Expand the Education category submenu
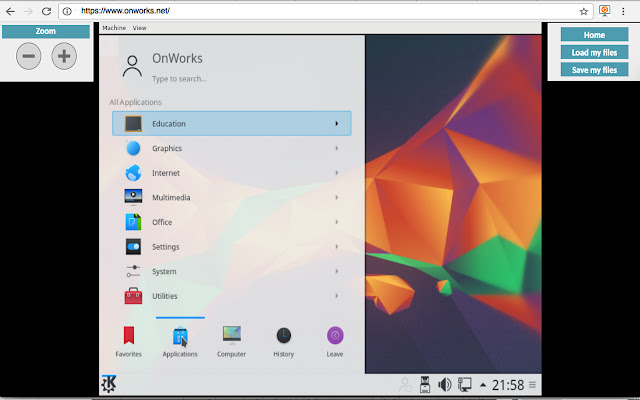The image size is (640, 400). coord(336,124)
